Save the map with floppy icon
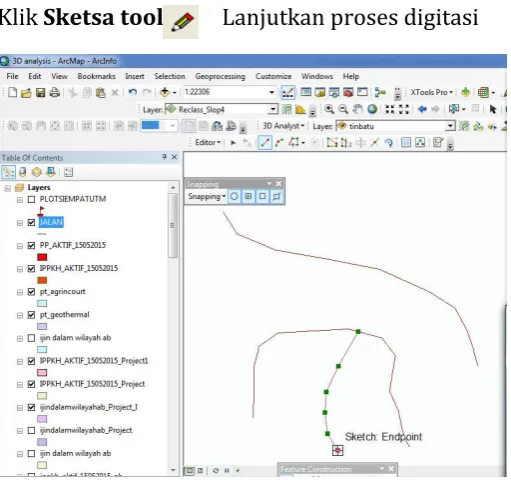511x480 pixels. [40, 92]
